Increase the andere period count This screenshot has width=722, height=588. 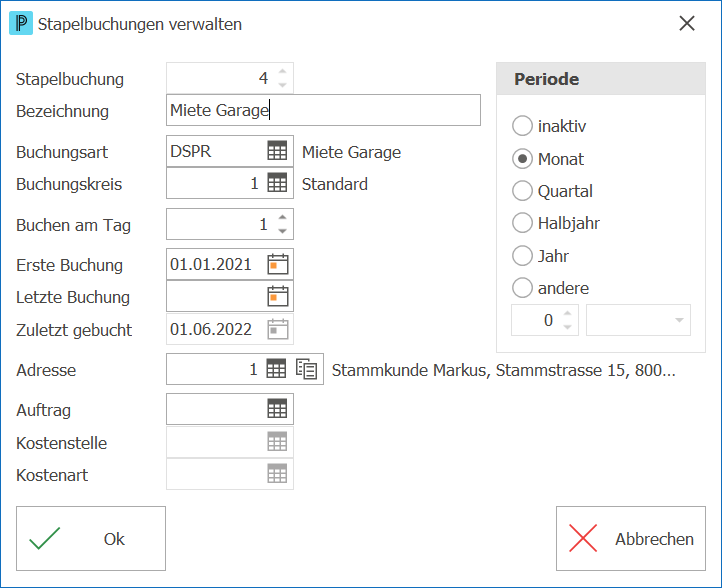(x=568, y=313)
